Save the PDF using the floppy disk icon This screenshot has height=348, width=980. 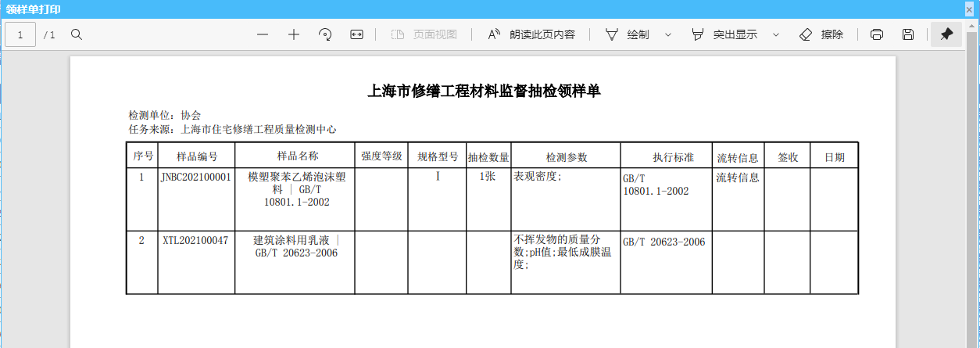[908, 34]
